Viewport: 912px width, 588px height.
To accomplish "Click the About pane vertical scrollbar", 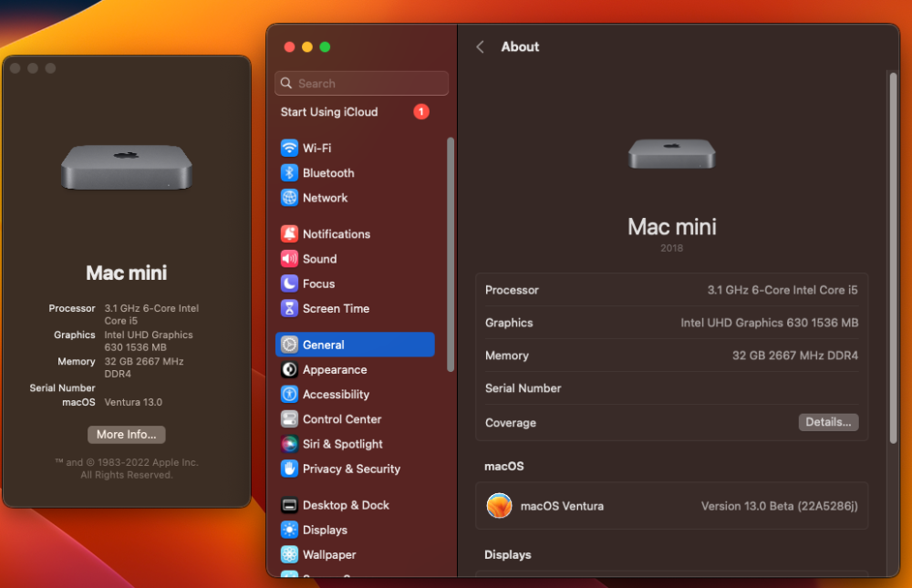I will click(893, 258).
